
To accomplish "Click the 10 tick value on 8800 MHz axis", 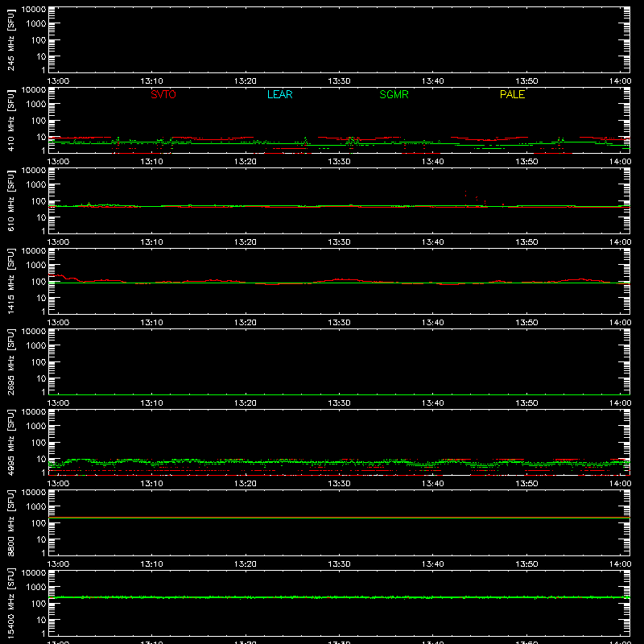I will pyautogui.click(x=41, y=539).
